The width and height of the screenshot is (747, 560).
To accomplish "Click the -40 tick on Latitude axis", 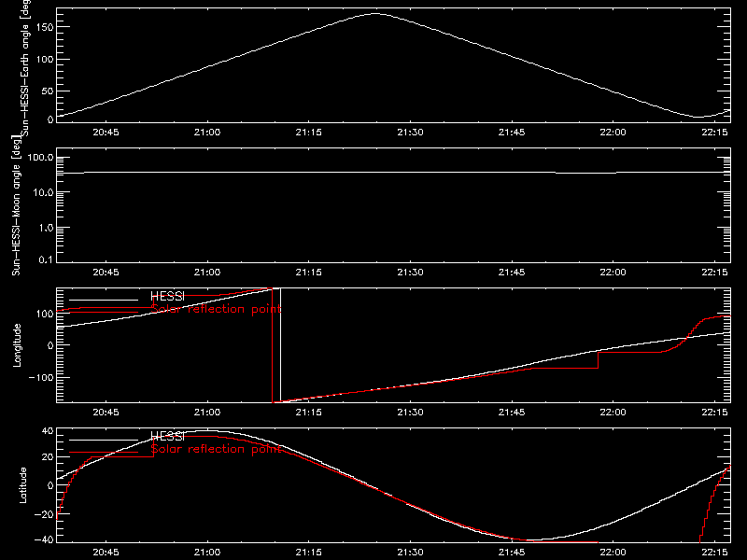I will coord(45,540).
